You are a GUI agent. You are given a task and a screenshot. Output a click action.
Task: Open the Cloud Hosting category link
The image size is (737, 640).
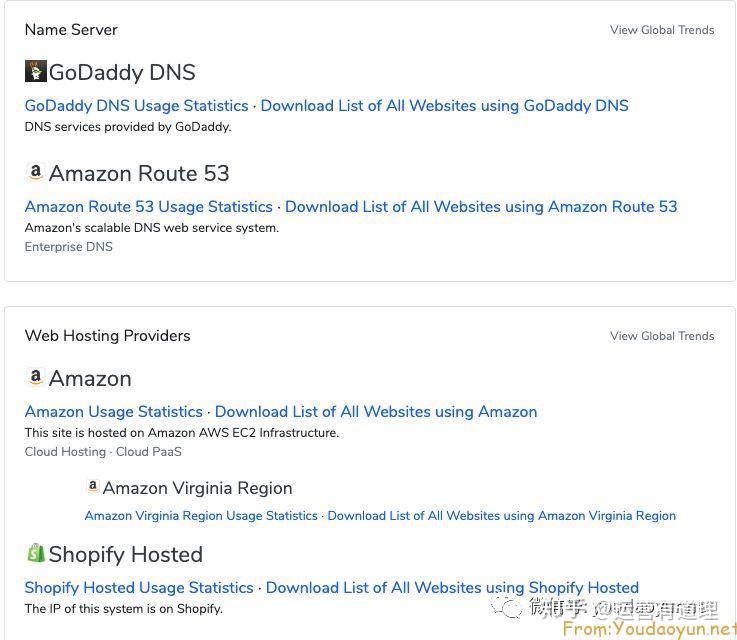pos(65,452)
